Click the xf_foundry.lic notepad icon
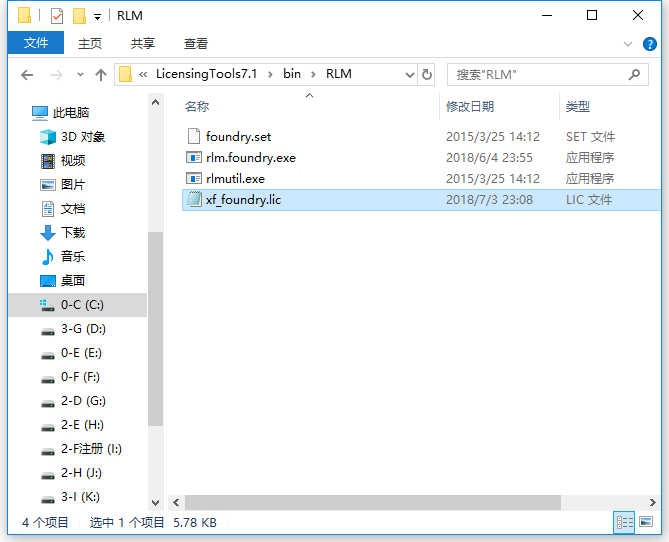This screenshot has width=669, height=542. pyautogui.click(x=194, y=199)
